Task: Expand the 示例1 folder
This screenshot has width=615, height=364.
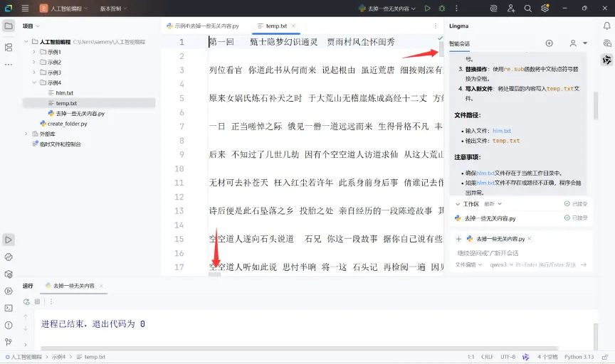Action: pos(33,52)
